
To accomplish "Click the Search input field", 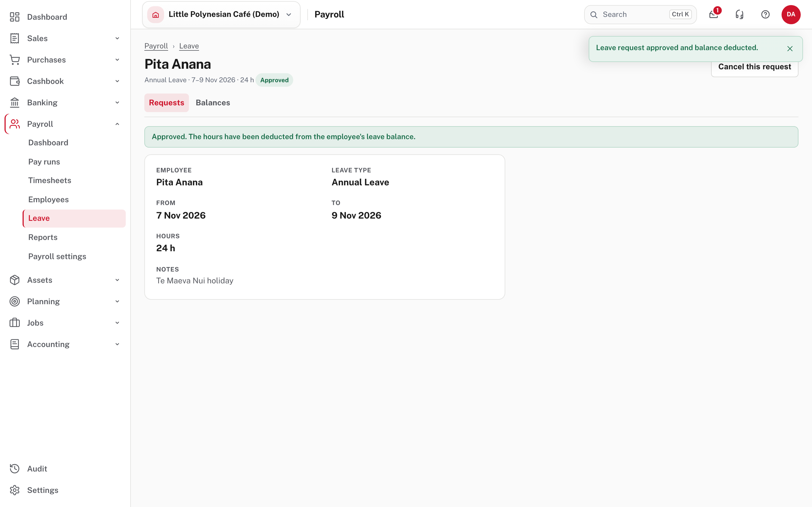I will (640, 14).
